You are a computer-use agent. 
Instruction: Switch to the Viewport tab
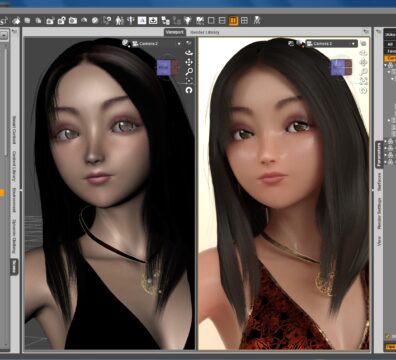click(x=175, y=32)
